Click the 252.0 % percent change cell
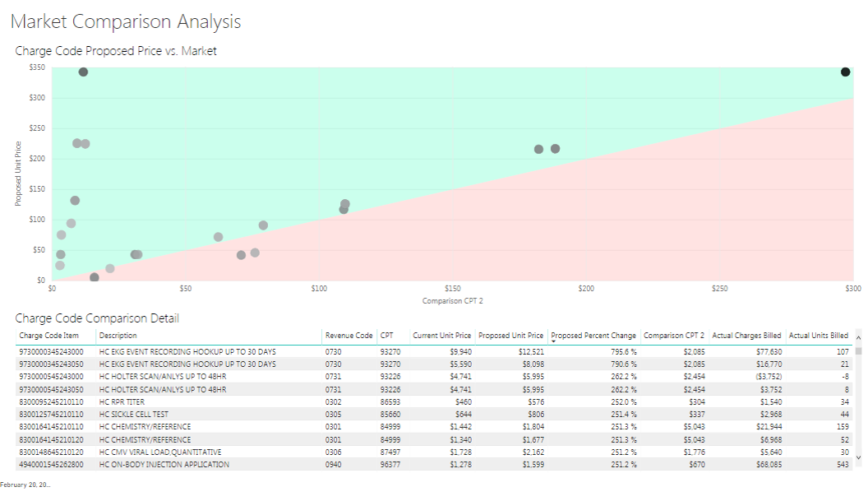Screen dimensions: 868x501 click(x=624, y=401)
